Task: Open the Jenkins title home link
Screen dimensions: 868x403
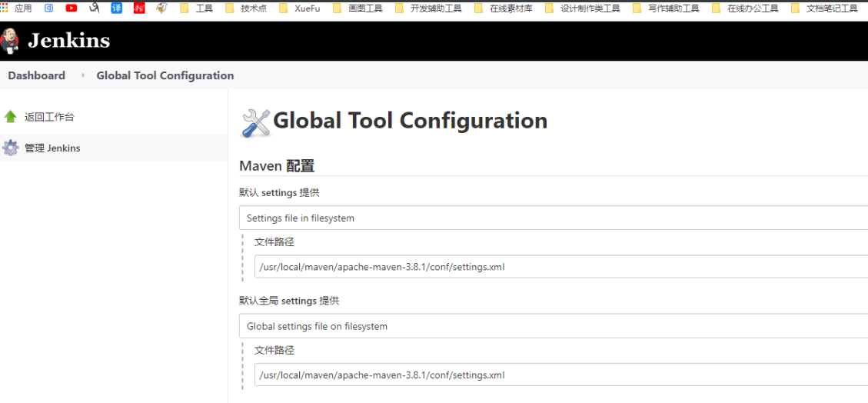Action: tap(68, 41)
